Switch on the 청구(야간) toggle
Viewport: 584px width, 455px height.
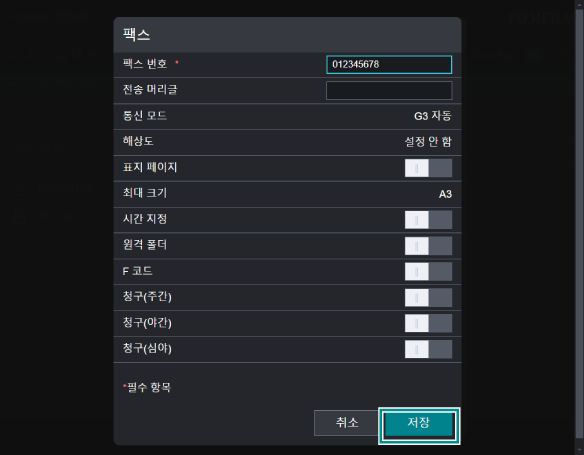click(x=428, y=323)
